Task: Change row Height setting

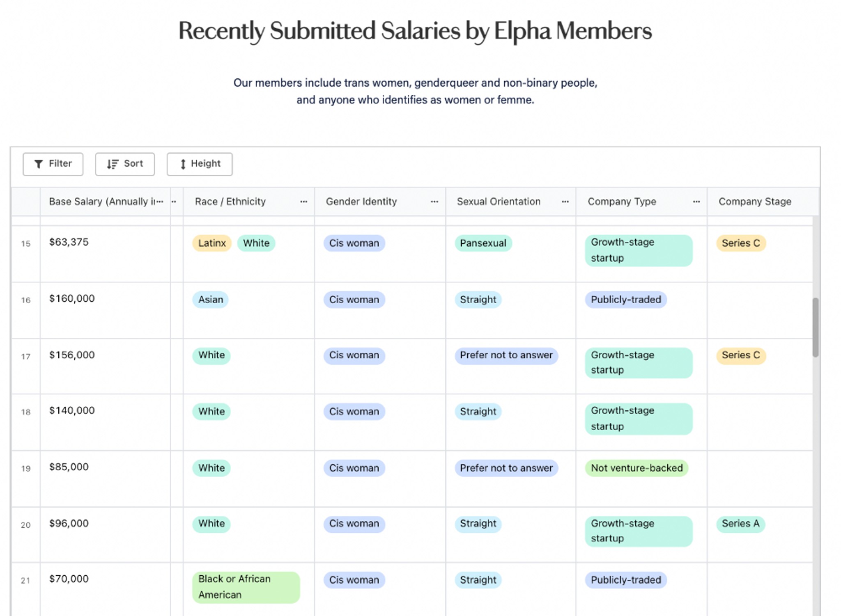Action: (200, 164)
